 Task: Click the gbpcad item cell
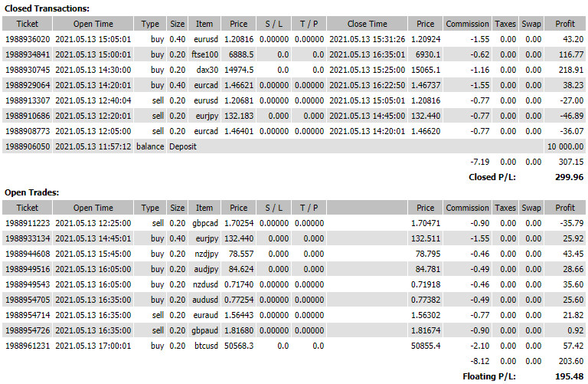203,223
